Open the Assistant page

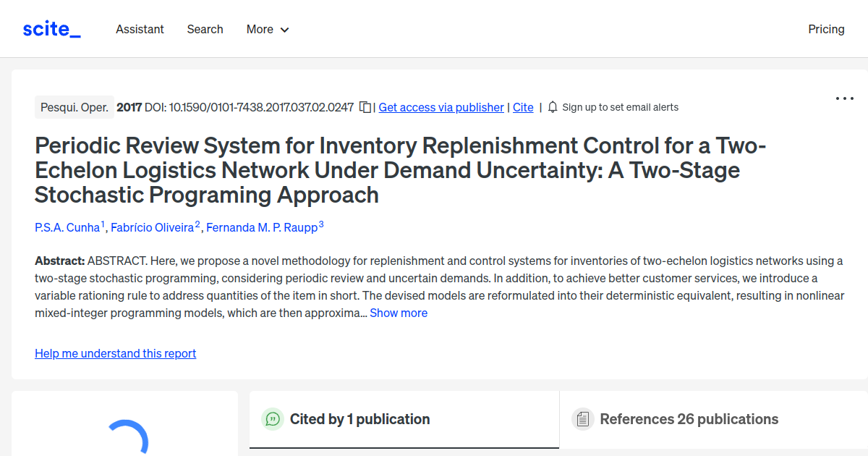click(140, 29)
